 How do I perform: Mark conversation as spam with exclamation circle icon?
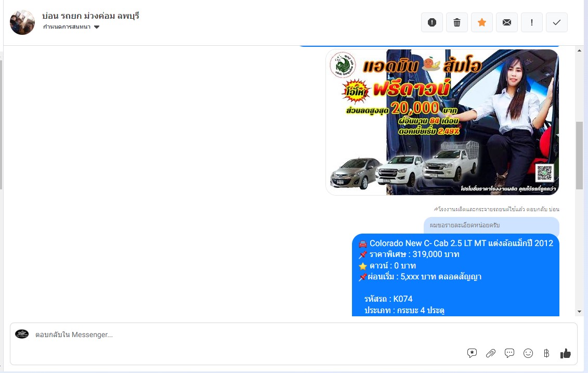(432, 22)
